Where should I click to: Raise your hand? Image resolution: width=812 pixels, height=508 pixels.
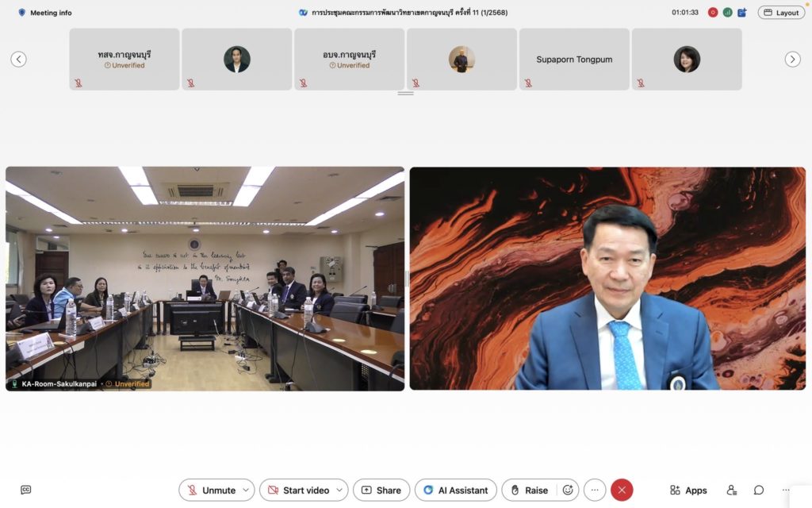(529, 490)
